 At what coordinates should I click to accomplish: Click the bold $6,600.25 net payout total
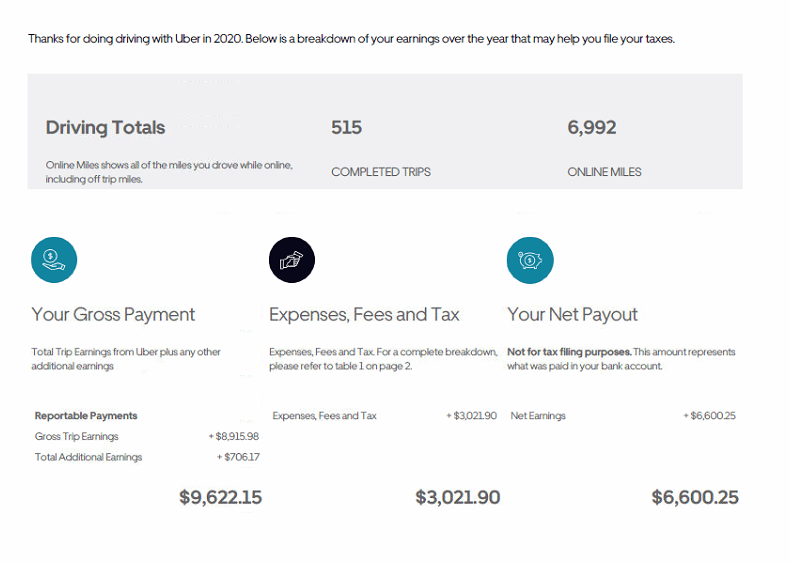[x=695, y=497]
